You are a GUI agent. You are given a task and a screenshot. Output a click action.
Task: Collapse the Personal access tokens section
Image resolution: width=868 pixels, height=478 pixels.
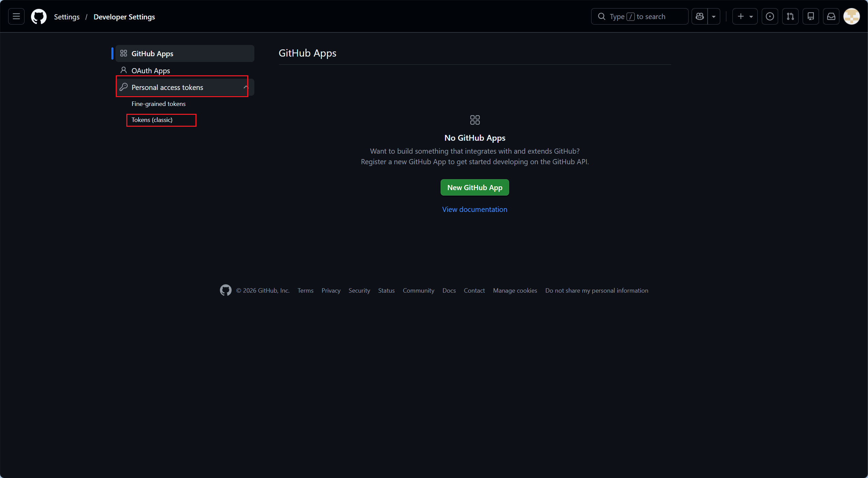coord(185,87)
